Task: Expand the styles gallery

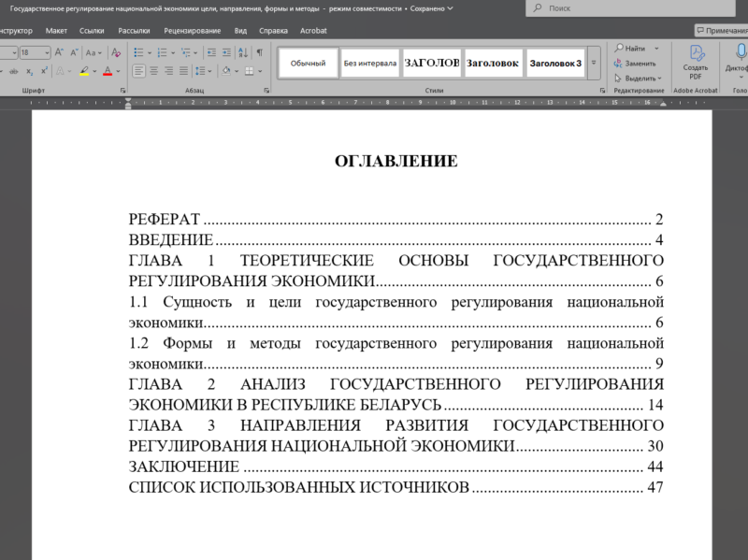Action: click(x=594, y=63)
